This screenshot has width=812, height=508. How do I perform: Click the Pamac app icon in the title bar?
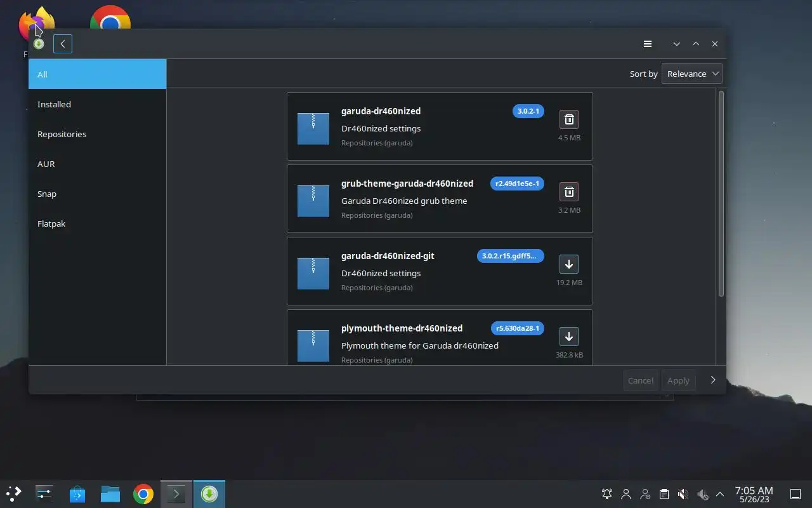[x=39, y=44]
